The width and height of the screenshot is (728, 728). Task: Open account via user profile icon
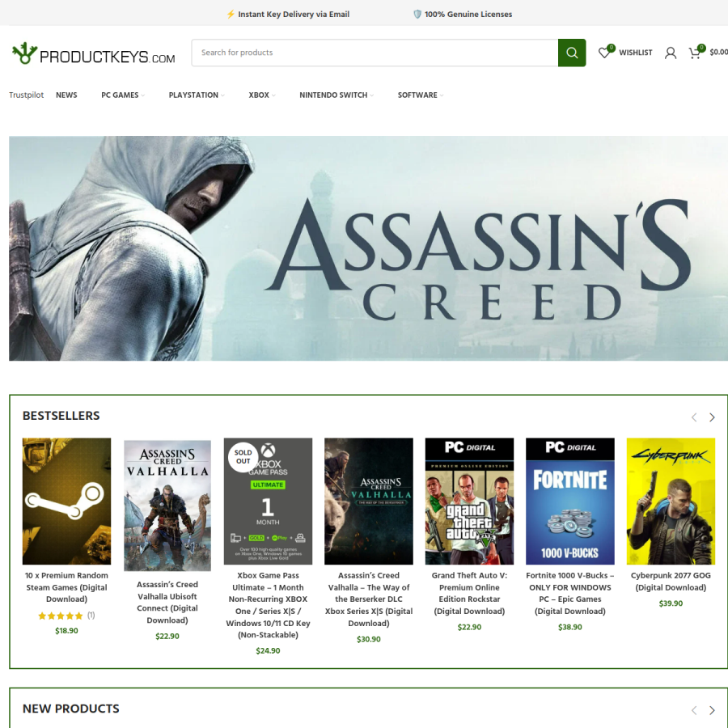click(x=670, y=53)
